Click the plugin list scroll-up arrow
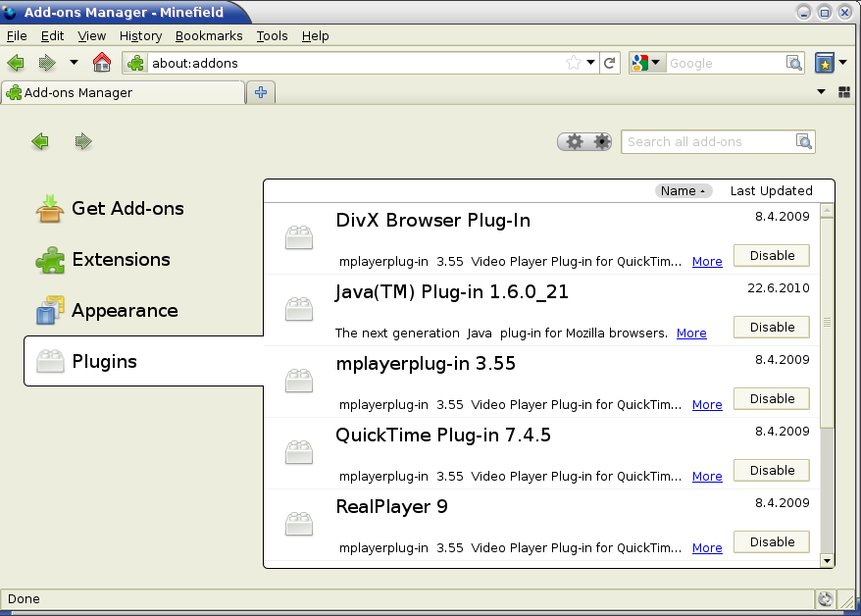The image size is (861, 616). click(x=827, y=210)
